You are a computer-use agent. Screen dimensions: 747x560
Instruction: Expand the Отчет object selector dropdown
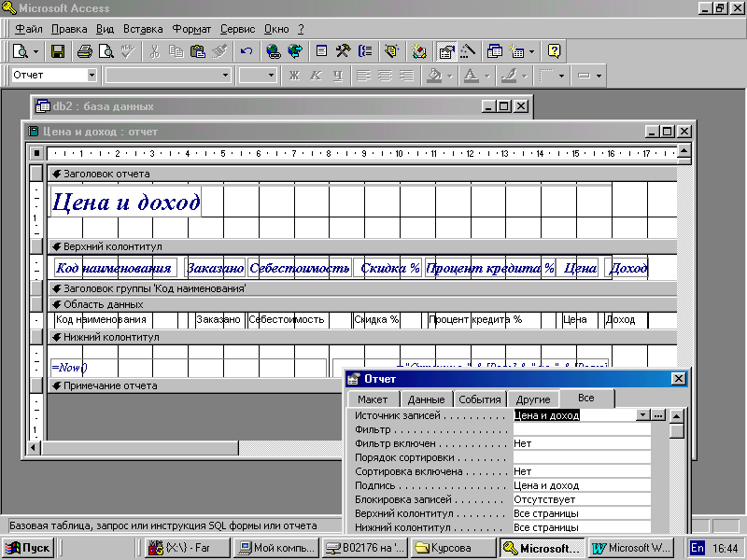click(92, 75)
